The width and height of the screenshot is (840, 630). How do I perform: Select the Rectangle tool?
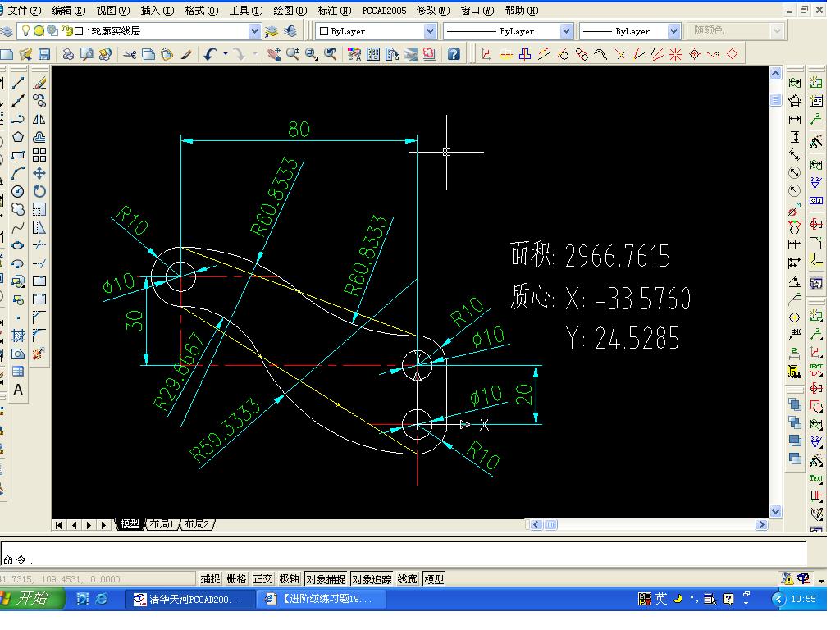coord(18,155)
